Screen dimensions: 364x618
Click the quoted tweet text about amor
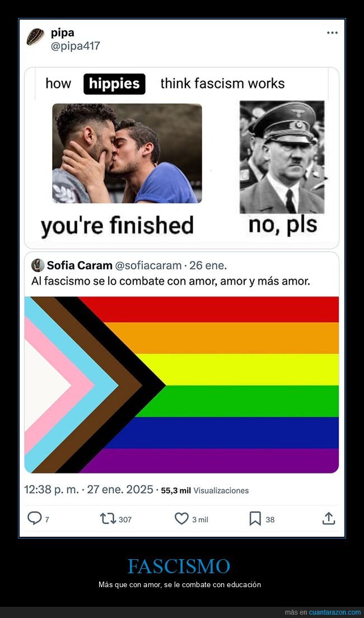click(x=170, y=282)
